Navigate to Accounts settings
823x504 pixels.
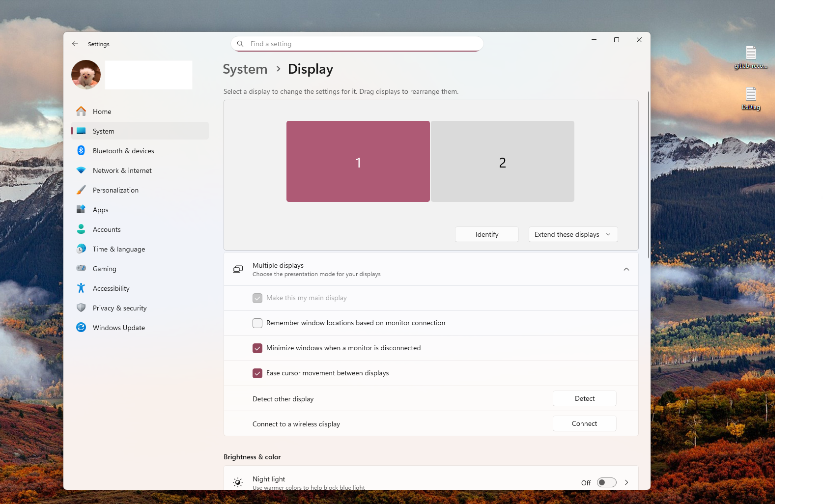point(140,229)
